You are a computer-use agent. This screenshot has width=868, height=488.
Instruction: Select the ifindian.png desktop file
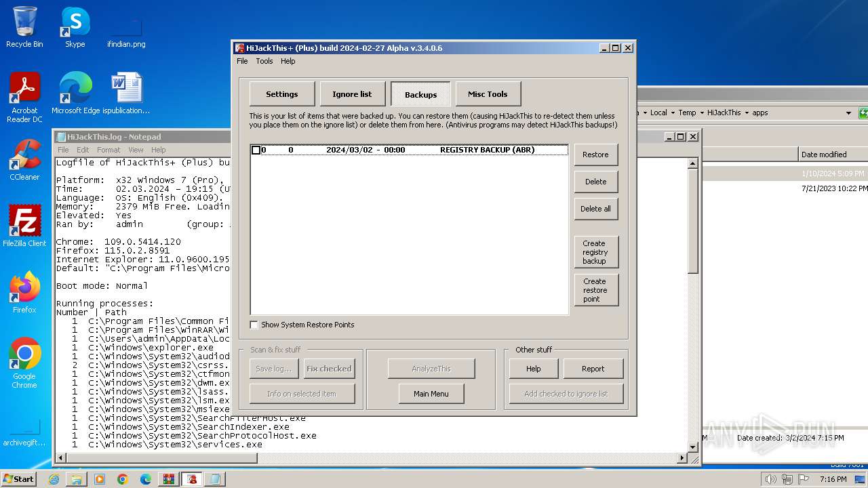click(x=126, y=33)
